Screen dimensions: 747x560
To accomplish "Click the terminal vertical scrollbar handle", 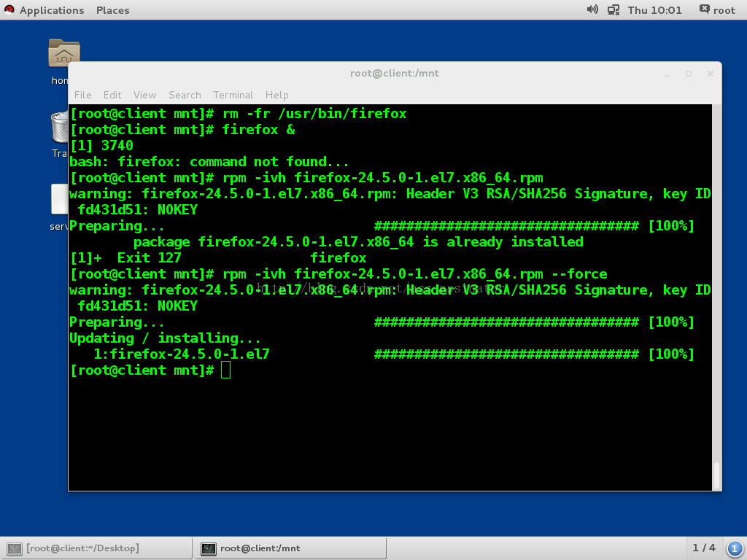I will click(x=716, y=475).
